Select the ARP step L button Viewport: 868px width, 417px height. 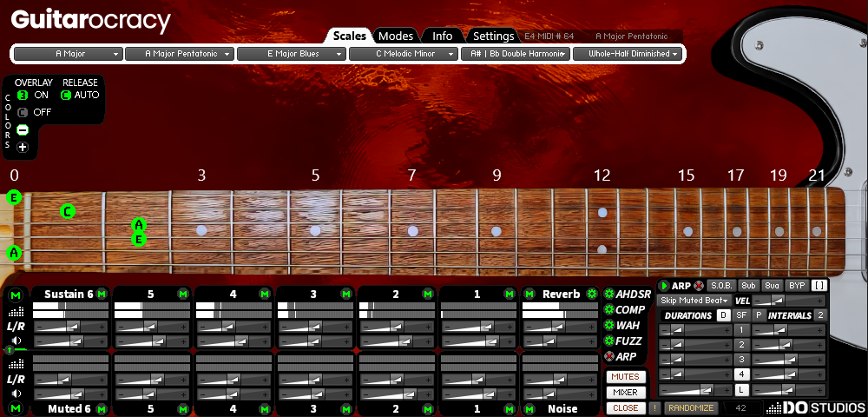[742, 390]
